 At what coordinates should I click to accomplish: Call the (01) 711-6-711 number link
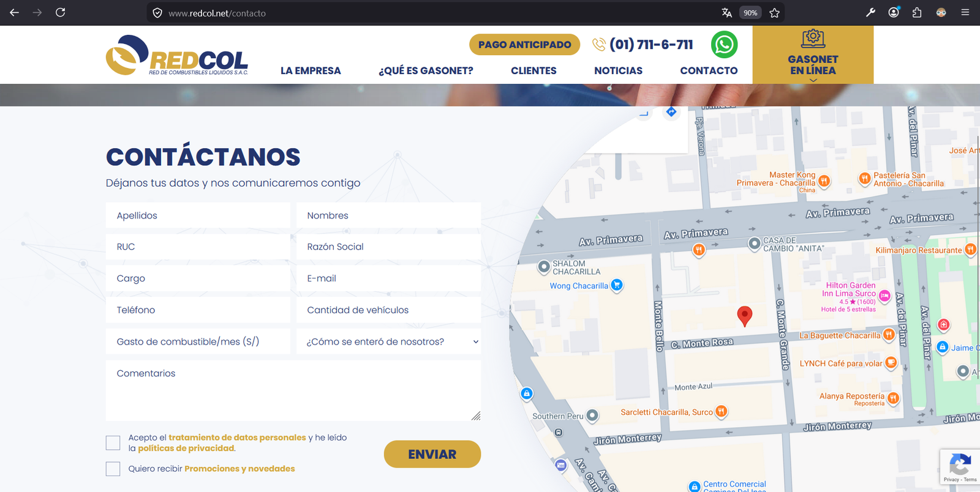tap(651, 45)
